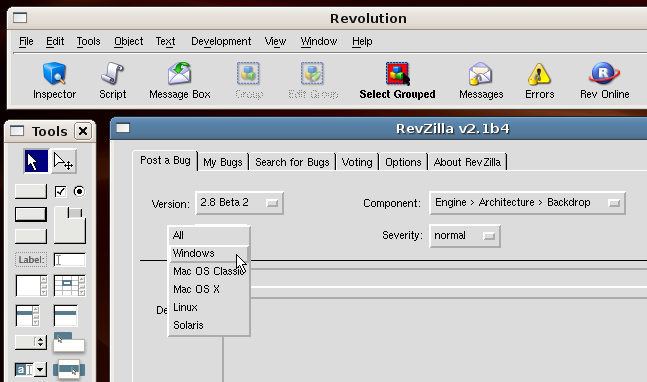
Task: Click the disabled Group toolbar icon
Action: tap(249, 81)
